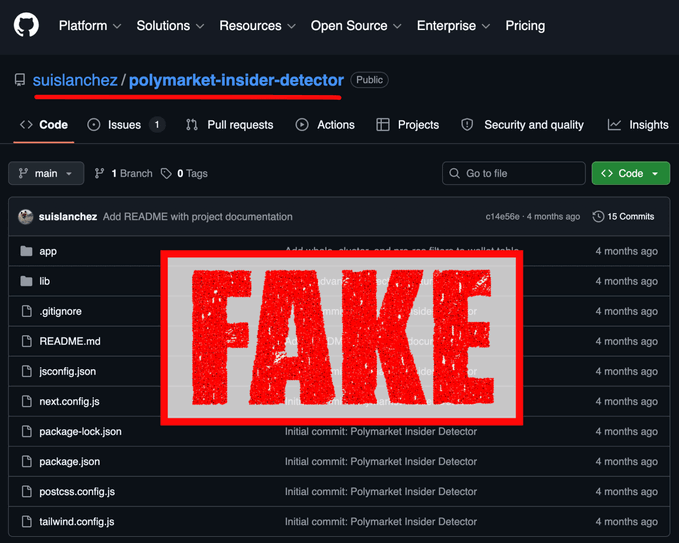
Task: Open the Initial commit message for tailwind.config.js
Action: coord(381,522)
